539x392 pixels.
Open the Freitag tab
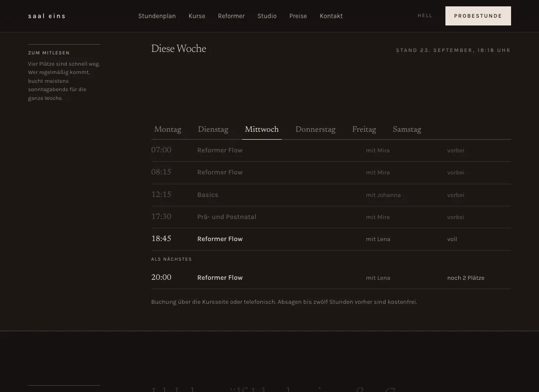coord(364,130)
